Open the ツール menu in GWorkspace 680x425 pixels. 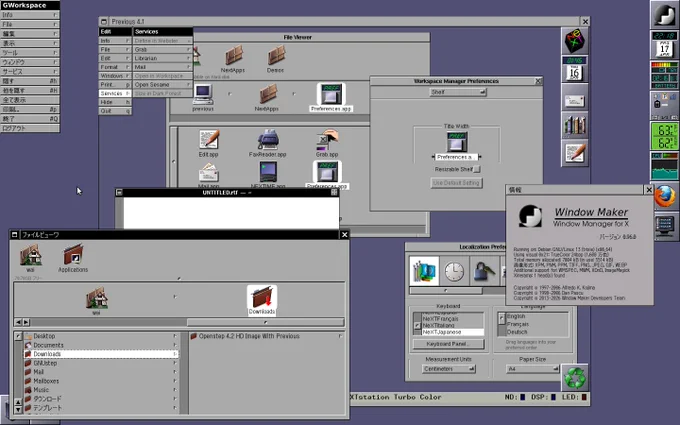[x=29, y=52]
